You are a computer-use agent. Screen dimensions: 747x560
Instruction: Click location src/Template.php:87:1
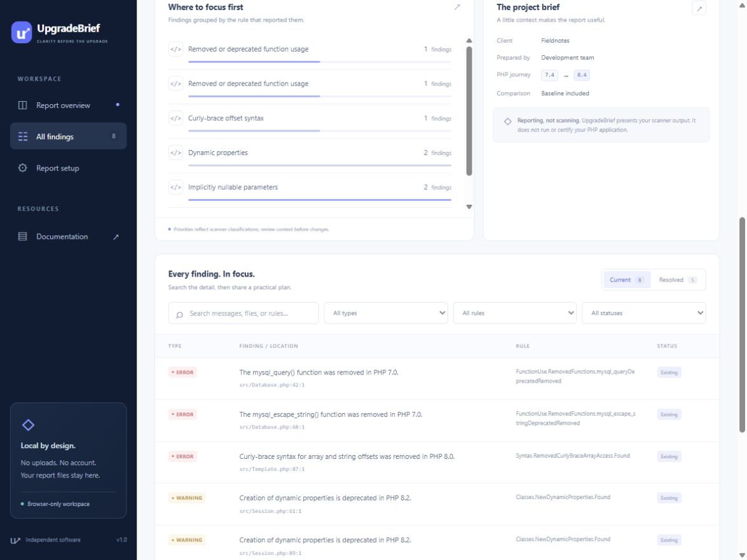[x=272, y=469]
